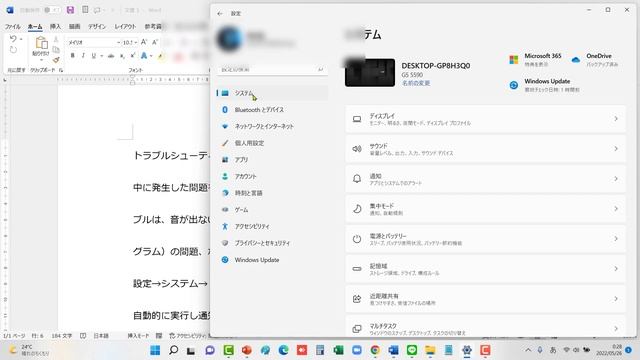Click the Windows Start button on taskbar

(x=155, y=350)
